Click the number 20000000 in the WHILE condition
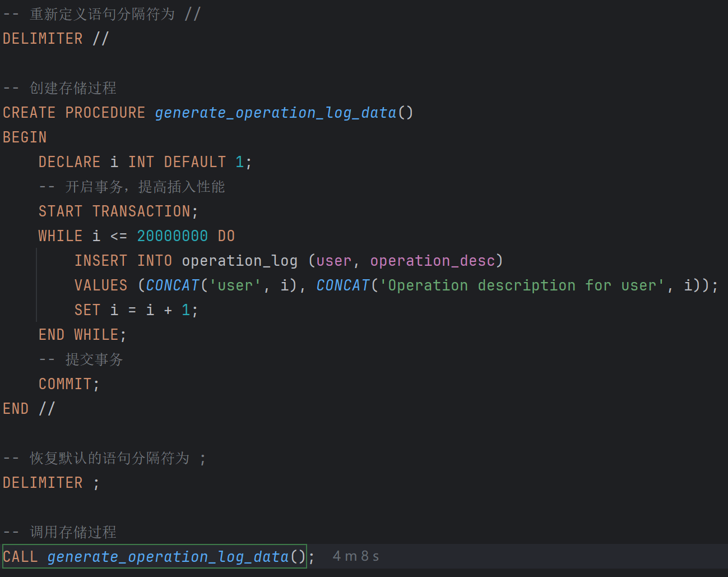 (172, 236)
